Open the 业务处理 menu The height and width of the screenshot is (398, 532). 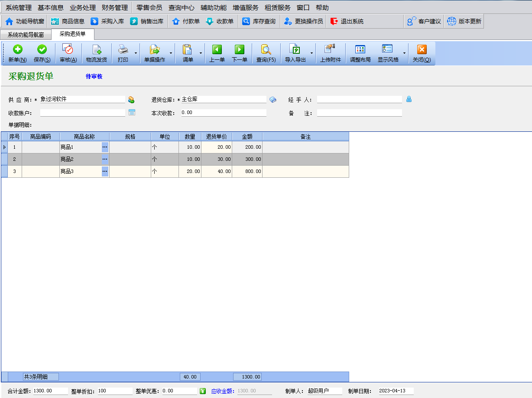(83, 8)
